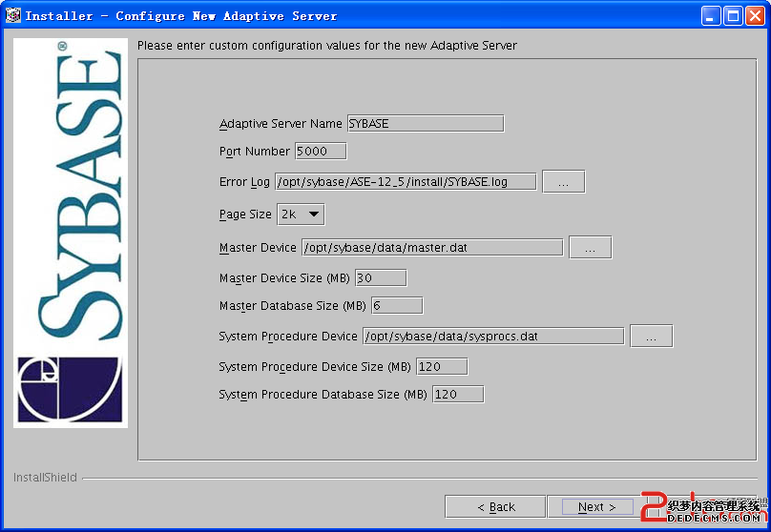Click the Adaptive Server Name field
The width and height of the screenshot is (771, 532).
(x=425, y=124)
